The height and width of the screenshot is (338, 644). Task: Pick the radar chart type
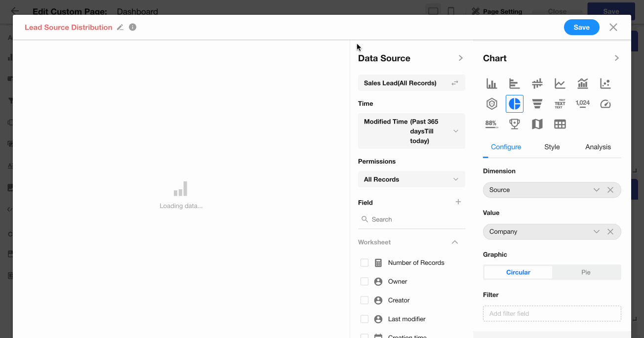[491, 104]
